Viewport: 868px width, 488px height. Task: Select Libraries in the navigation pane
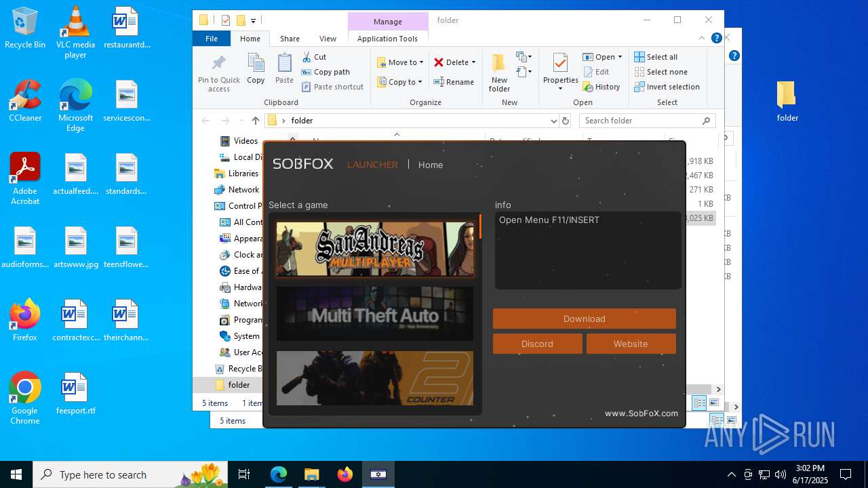[x=236, y=174]
